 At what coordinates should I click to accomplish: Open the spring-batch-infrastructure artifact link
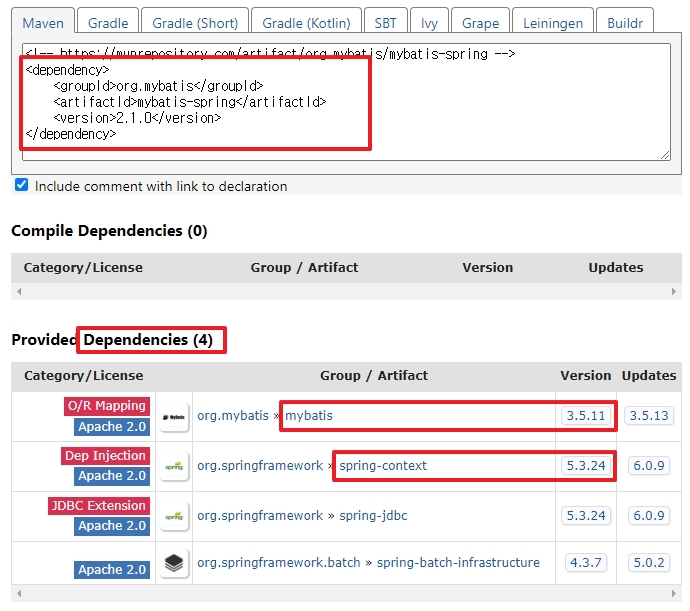[x=458, y=563]
